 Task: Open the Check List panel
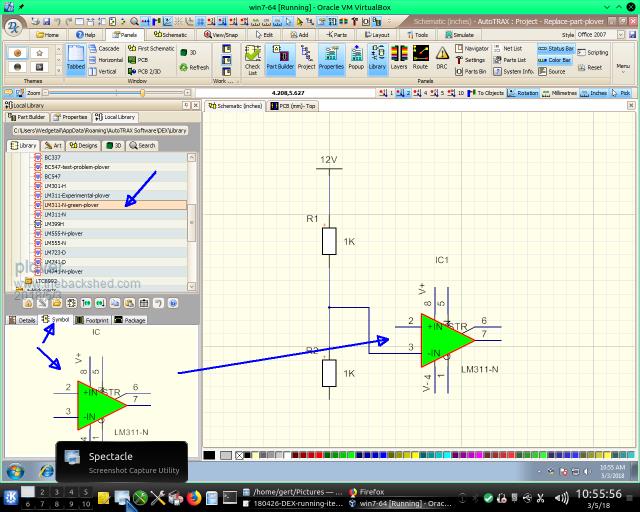tap(252, 58)
